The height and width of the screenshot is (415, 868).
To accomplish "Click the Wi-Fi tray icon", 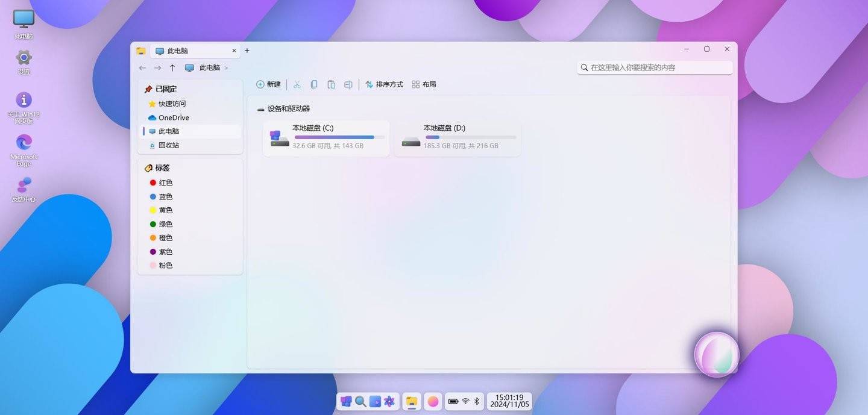I will (x=465, y=401).
